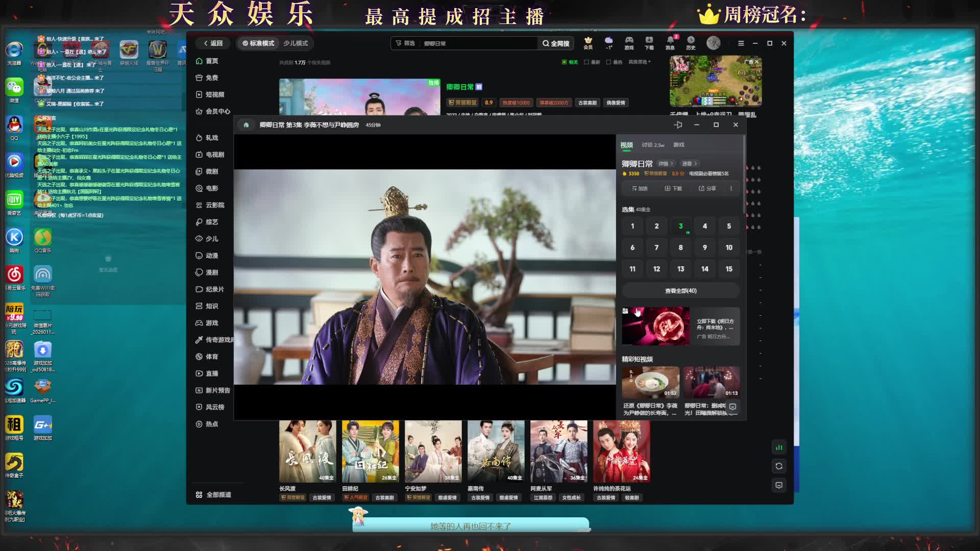Open the three-dot more options menu in the video panel
The image size is (980, 551).
click(x=731, y=188)
